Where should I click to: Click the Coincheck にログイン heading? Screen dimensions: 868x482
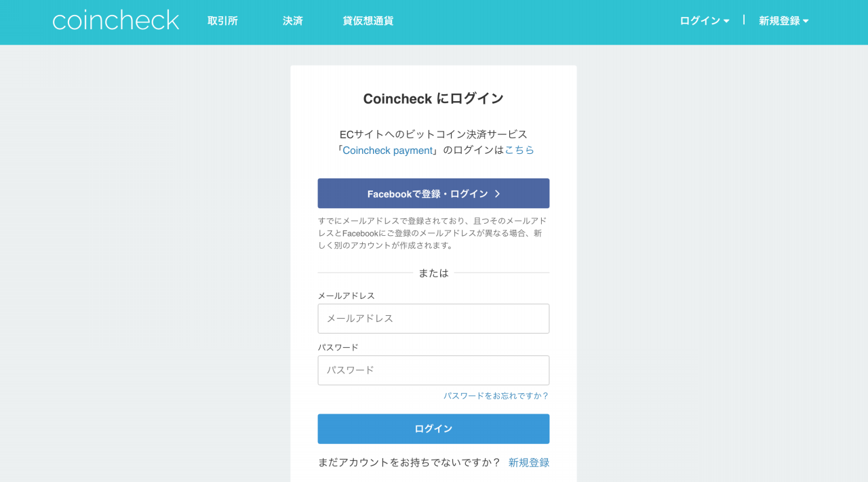433,99
